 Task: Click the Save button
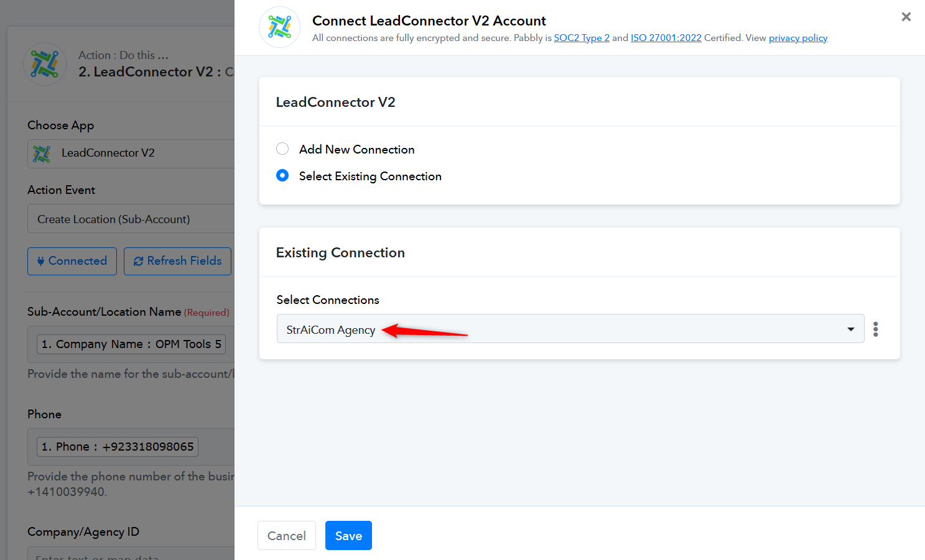tap(348, 536)
